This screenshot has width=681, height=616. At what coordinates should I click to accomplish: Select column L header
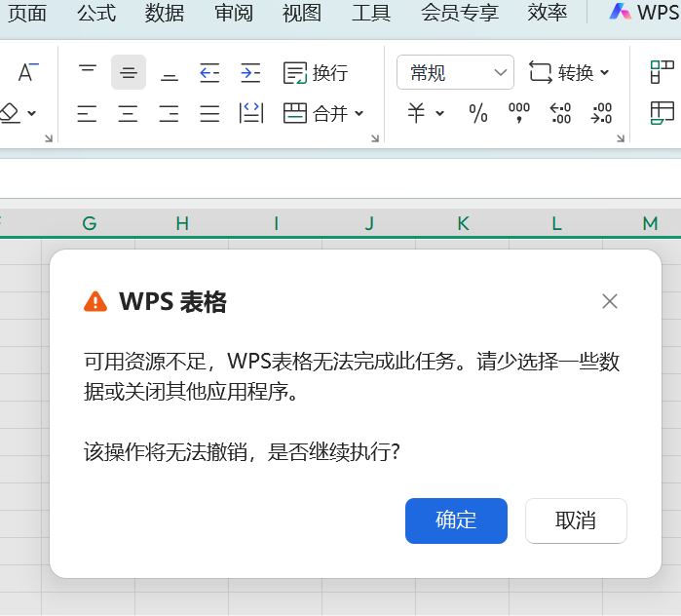click(x=556, y=223)
